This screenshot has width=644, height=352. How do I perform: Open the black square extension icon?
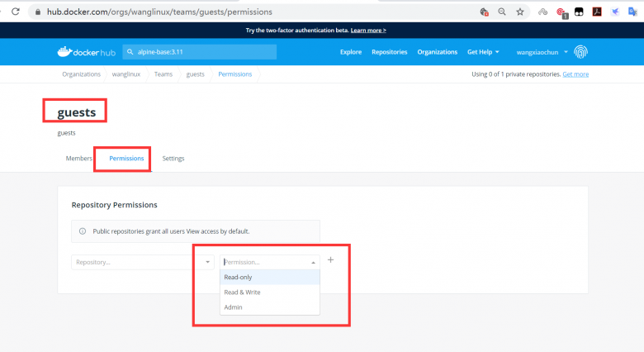click(x=579, y=12)
